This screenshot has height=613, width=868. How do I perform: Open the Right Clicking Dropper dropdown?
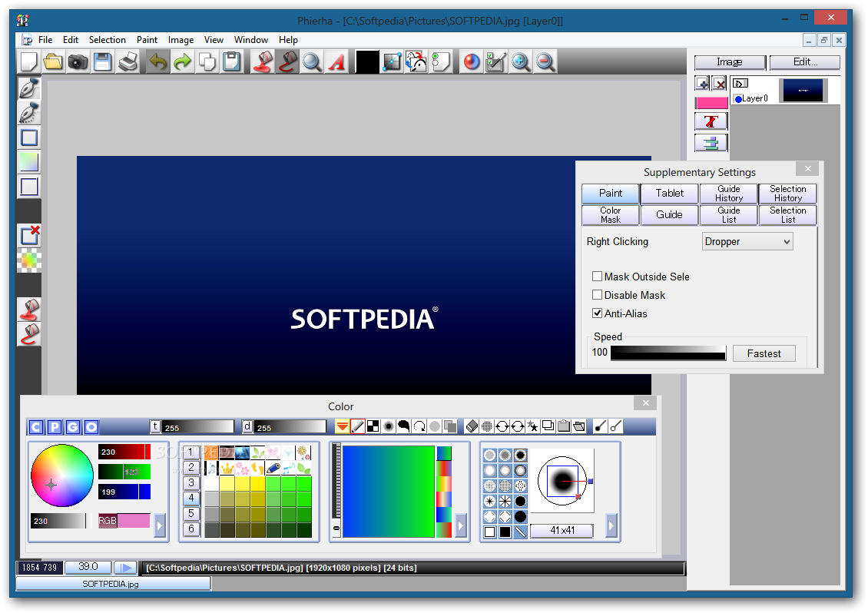point(747,241)
